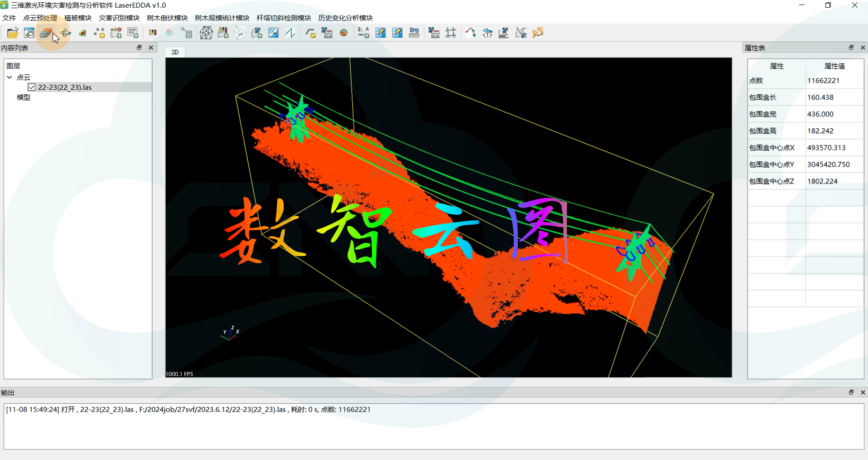The height and width of the screenshot is (460, 868).
Task: Collapse the 点云 tree node
Action: coord(10,77)
